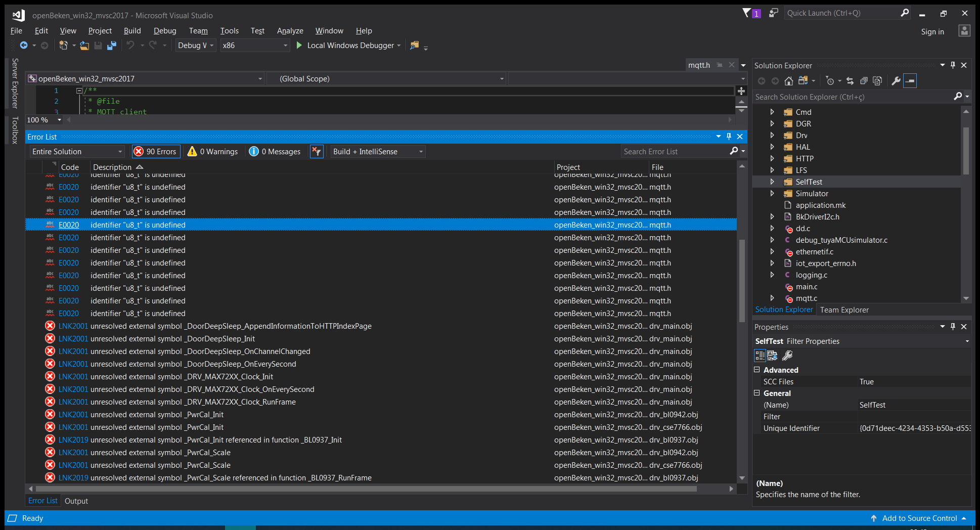
Task: Expand the Simulator folder
Action: coord(772,194)
